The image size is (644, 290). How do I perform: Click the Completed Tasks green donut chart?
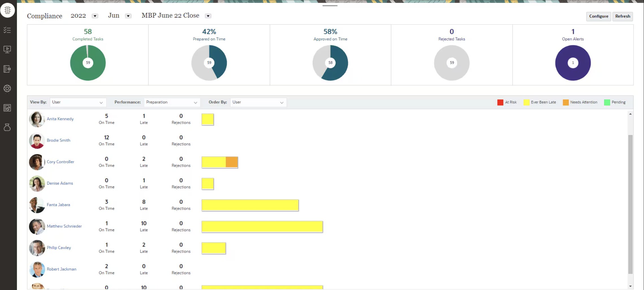[x=88, y=63]
